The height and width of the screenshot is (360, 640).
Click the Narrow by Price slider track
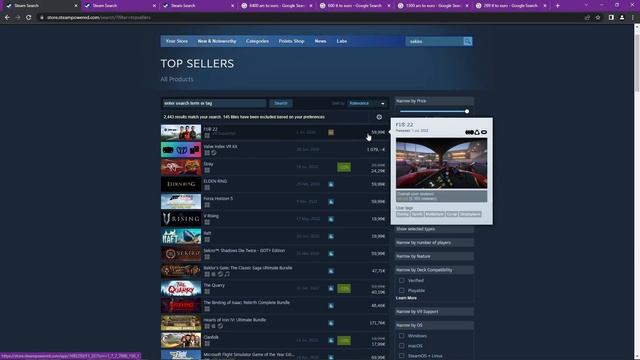(433, 111)
